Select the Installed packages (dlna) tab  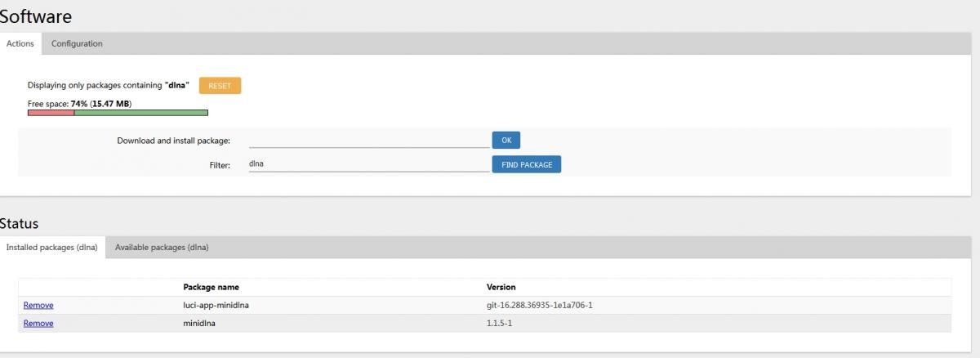[x=52, y=248]
